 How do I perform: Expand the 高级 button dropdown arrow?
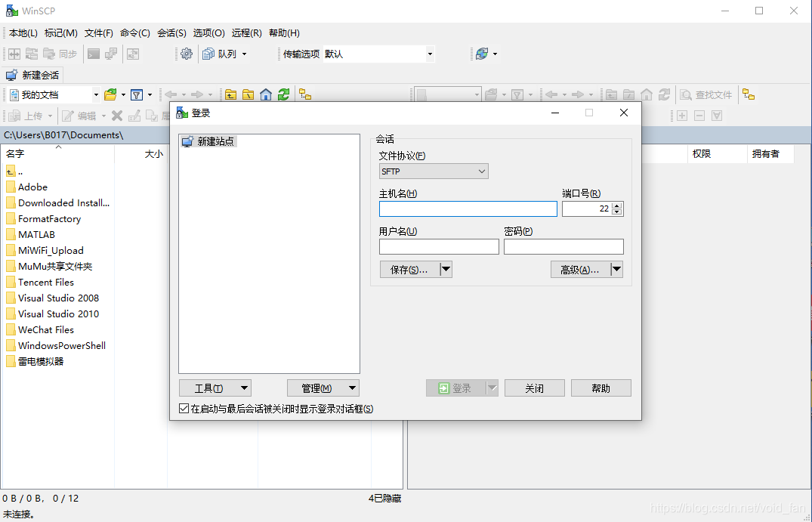pyautogui.click(x=616, y=269)
